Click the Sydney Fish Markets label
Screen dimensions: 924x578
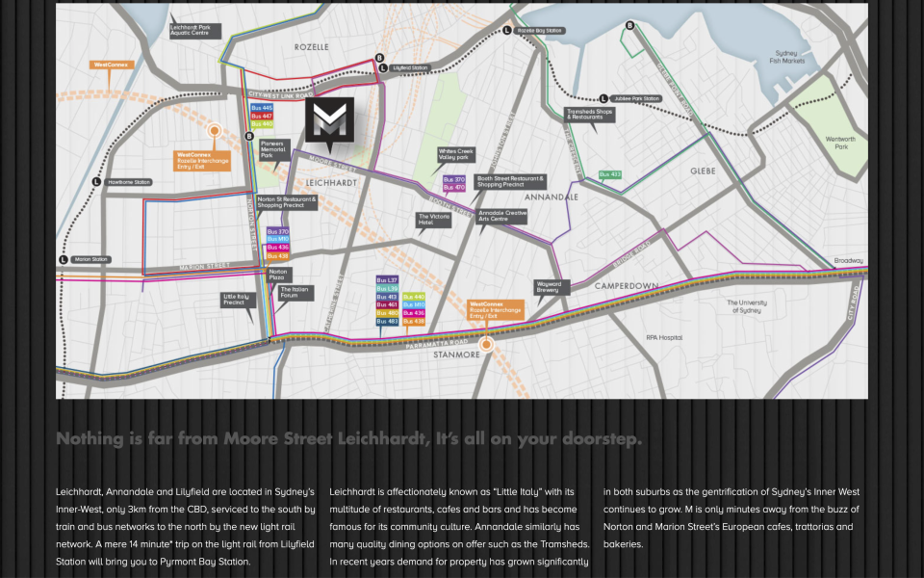click(x=786, y=57)
